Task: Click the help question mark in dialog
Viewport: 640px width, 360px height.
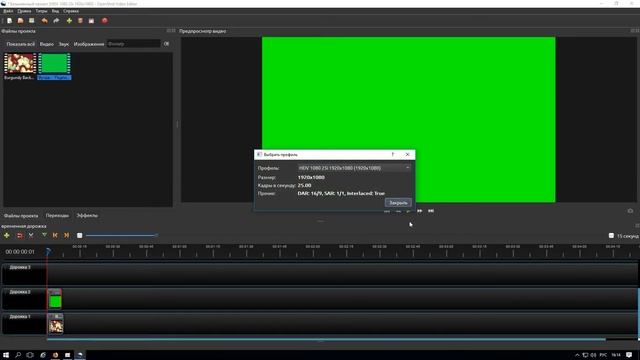Action: pos(393,155)
